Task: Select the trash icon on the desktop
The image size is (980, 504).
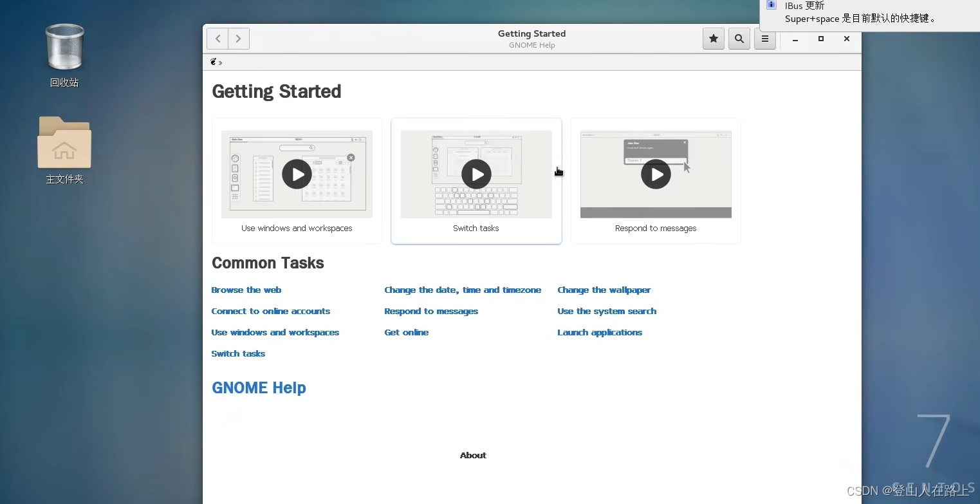Action: click(x=64, y=46)
